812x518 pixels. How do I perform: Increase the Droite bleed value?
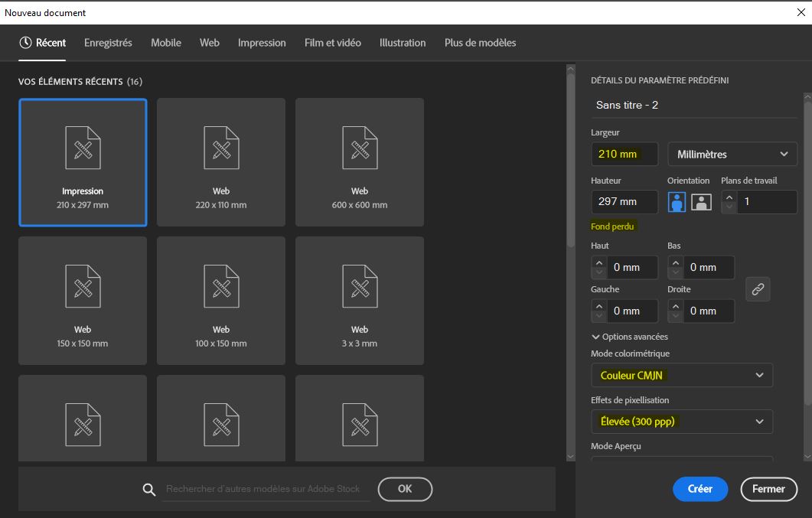click(676, 306)
